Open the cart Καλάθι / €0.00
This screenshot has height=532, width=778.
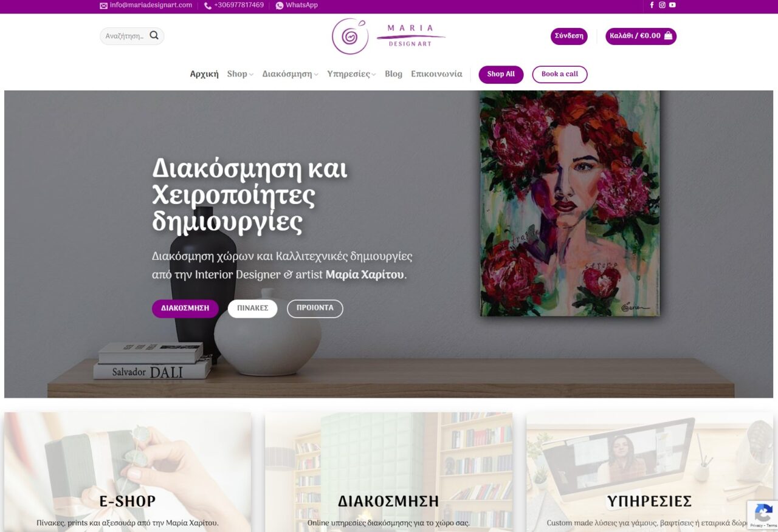click(641, 36)
